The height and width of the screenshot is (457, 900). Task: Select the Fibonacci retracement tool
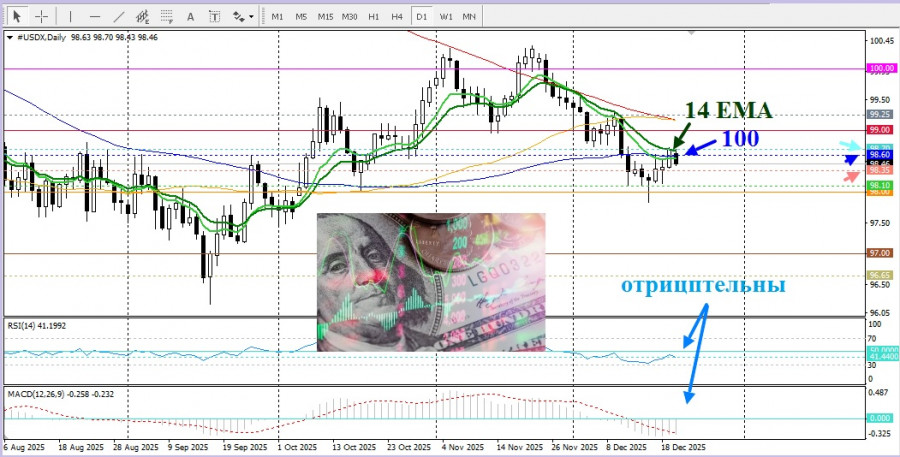[168, 17]
